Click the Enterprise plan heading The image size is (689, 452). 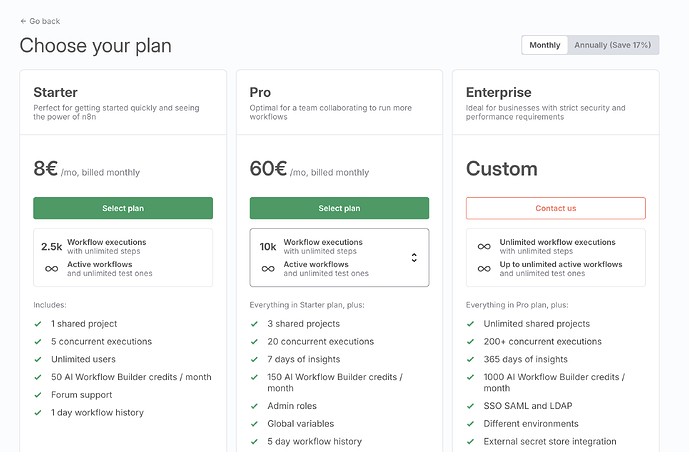coord(498,93)
